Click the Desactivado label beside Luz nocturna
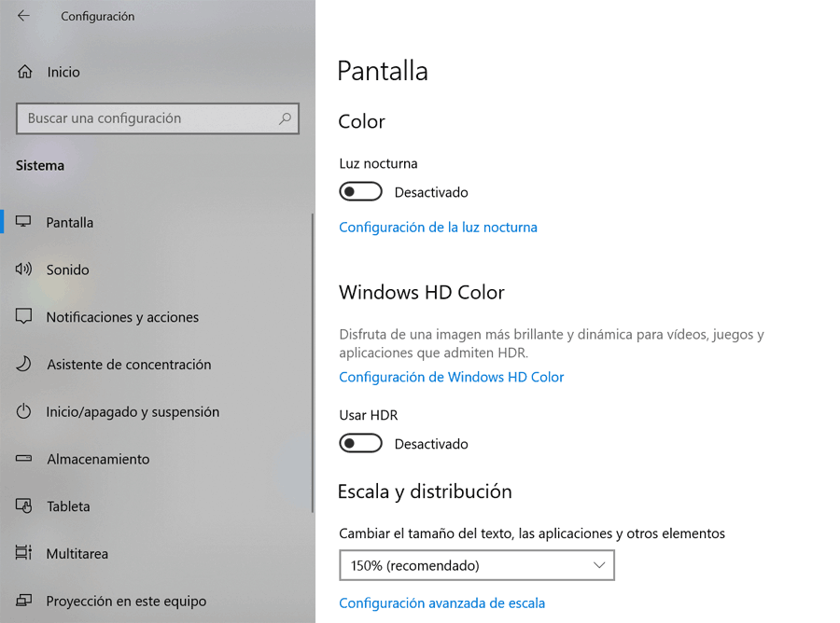 point(431,192)
